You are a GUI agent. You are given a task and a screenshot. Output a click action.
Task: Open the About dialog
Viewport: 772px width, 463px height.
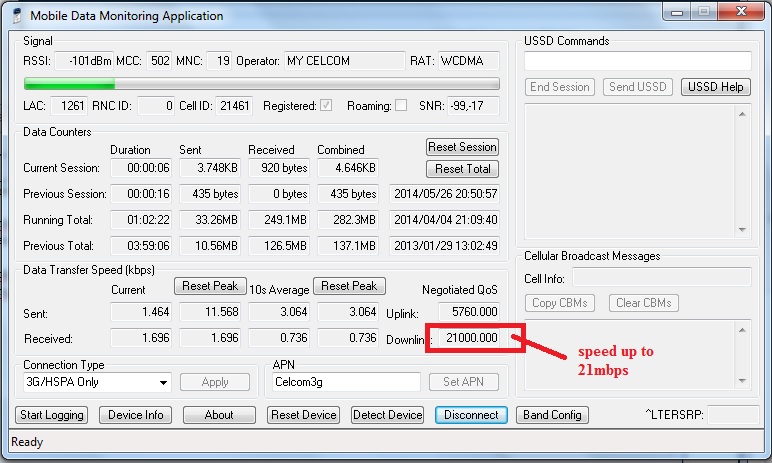219,415
